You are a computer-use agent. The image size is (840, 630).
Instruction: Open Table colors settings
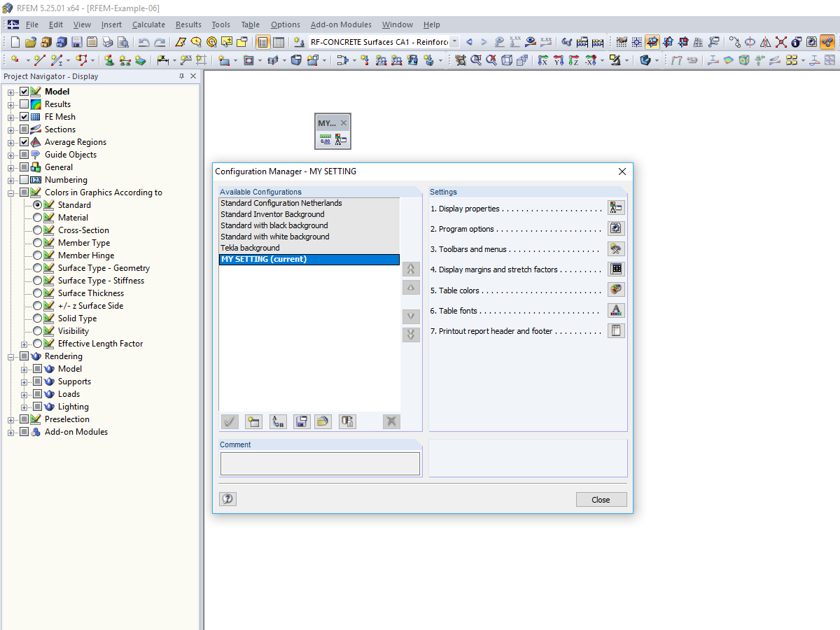616,289
